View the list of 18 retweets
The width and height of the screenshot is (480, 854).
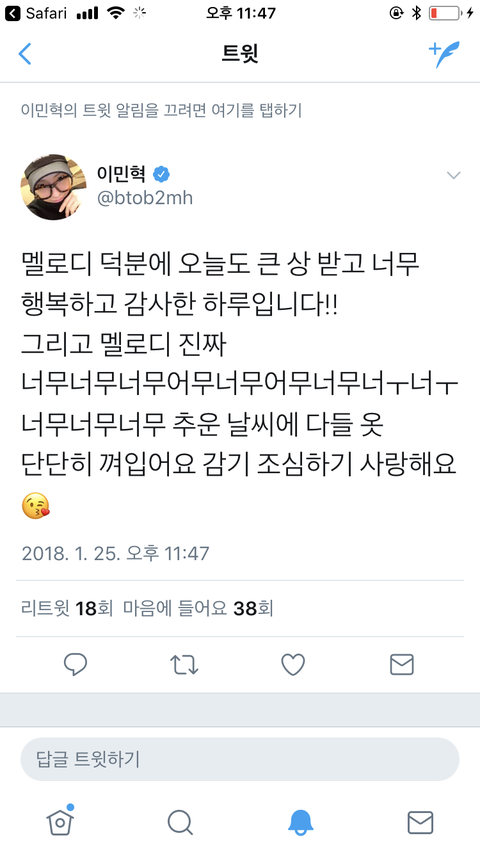(66, 608)
